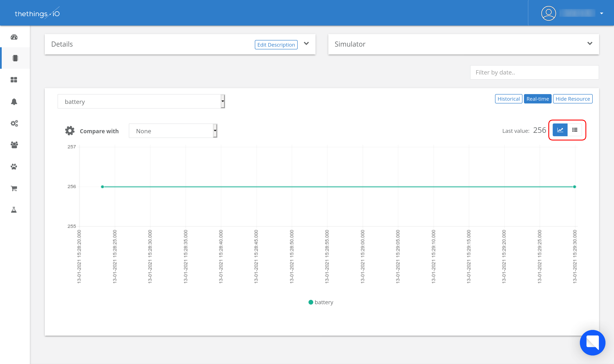Viewport: 614px width, 364px height.
Task: Open cloud code via the gears icon
Action: (x=14, y=123)
